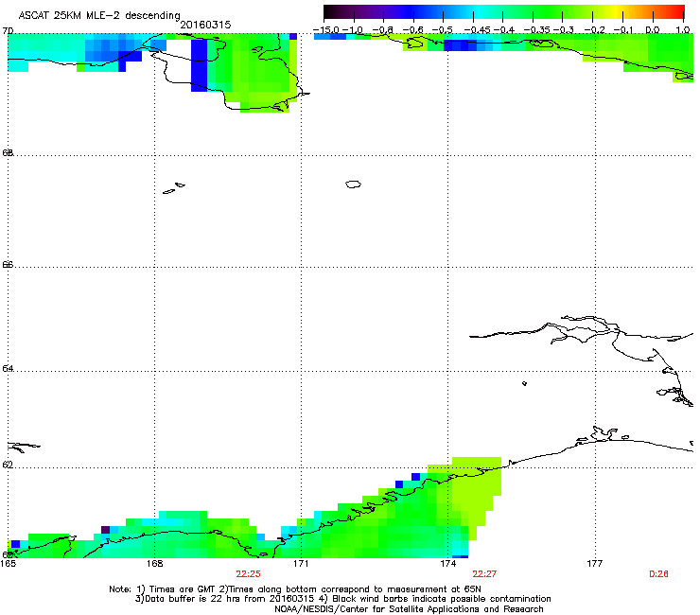Click the latitude label 68
The image size is (700, 615).
tap(8, 152)
